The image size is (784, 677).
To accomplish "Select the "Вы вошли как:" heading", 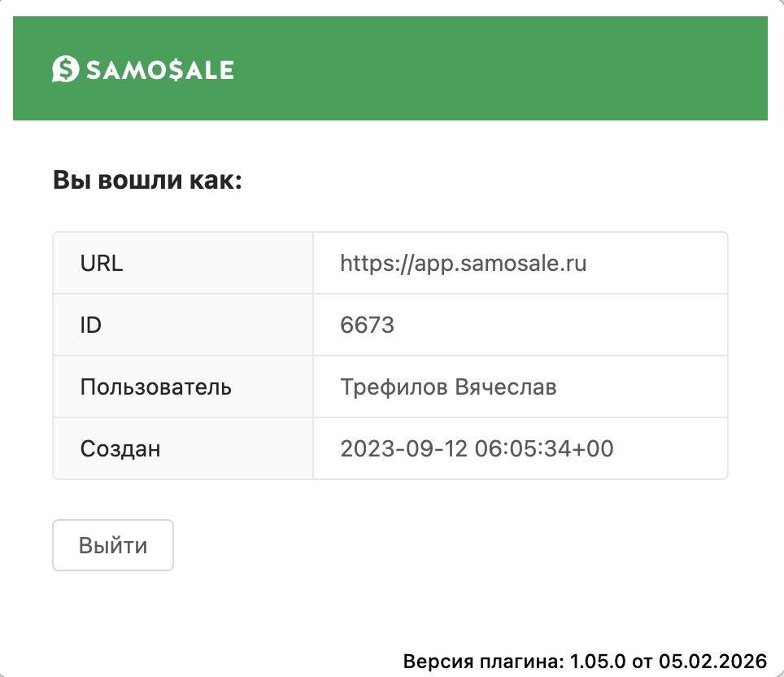I will [x=148, y=180].
